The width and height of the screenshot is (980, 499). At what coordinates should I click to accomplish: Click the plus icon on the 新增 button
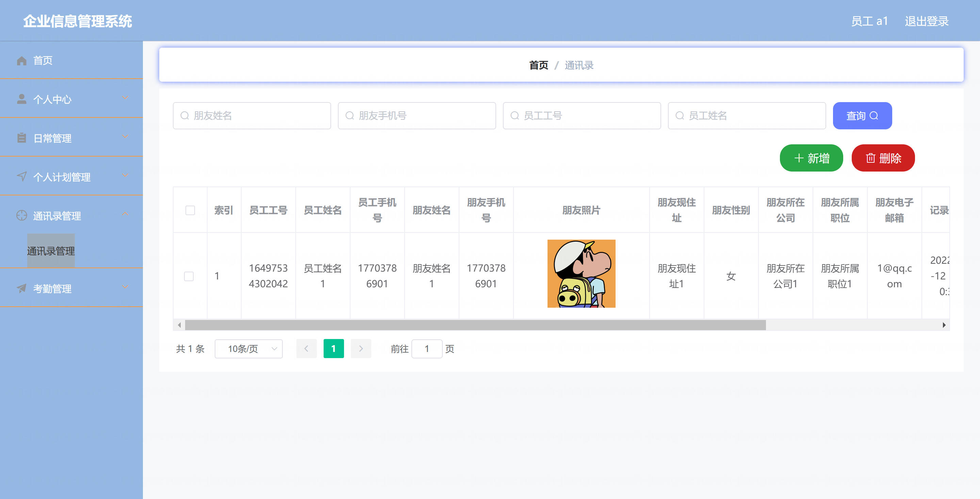click(x=799, y=158)
